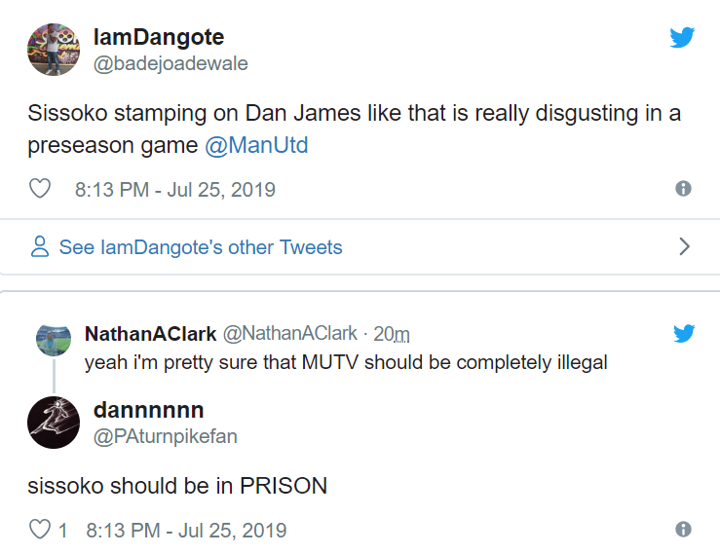Like dannnnnn's tweet with heart icon
The width and height of the screenshot is (720, 554).
click(40, 530)
